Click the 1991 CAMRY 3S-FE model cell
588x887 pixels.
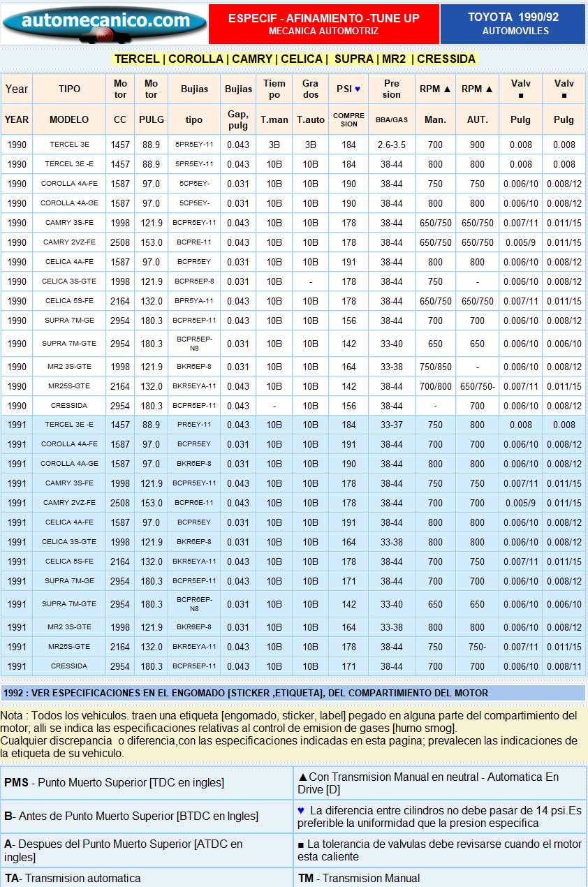coord(69,483)
